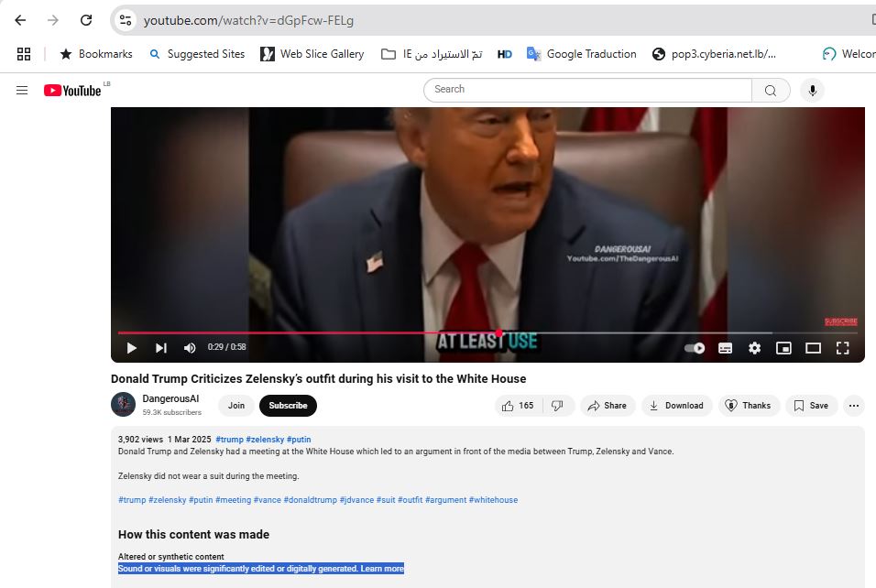This screenshot has width=876, height=588.
Task: Toggle the autoplay switch
Action: [x=695, y=348]
